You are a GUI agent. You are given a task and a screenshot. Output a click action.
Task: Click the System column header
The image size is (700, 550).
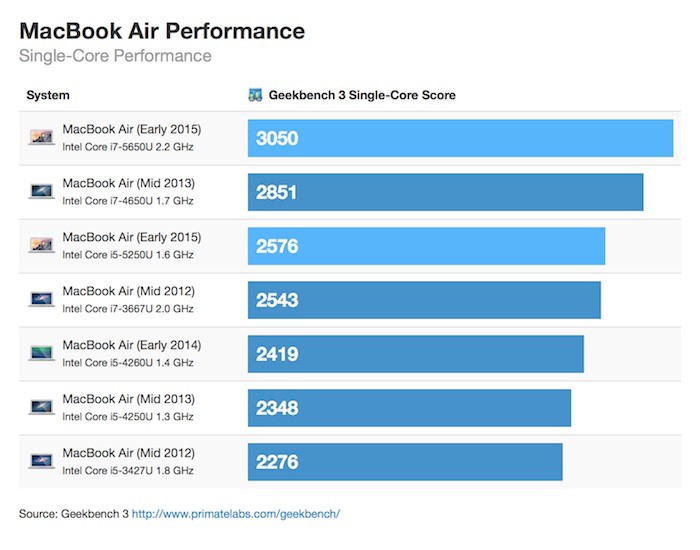tap(48, 96)
